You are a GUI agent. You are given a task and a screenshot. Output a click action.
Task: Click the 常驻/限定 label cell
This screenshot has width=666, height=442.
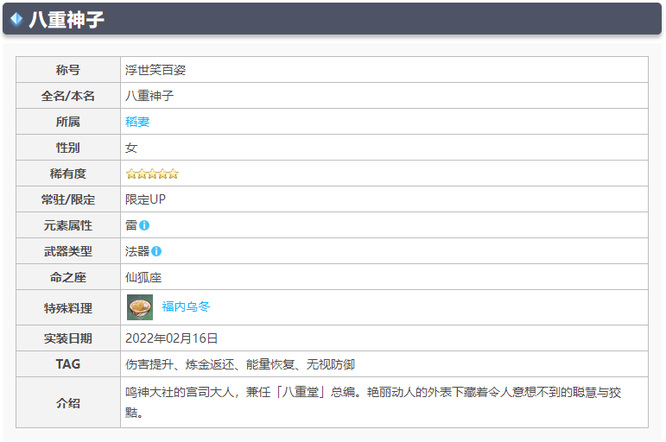pos(68,199)
